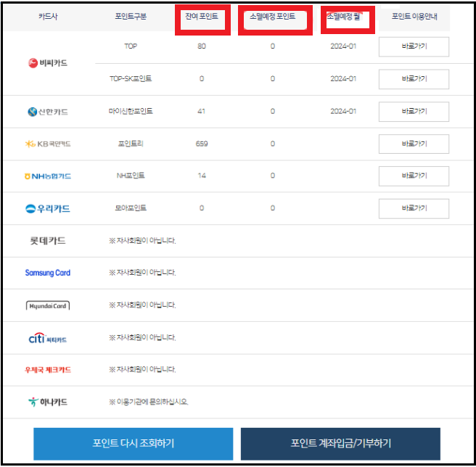Viewport: 476px width, 467px height.
Task: Click expiring points 0 in 마이신한포인트 row
Action: point(273,112)
